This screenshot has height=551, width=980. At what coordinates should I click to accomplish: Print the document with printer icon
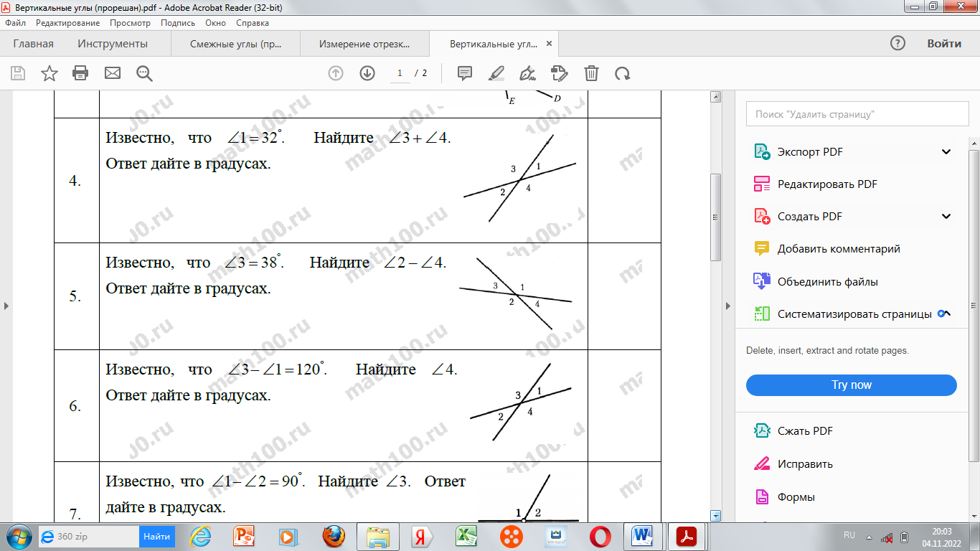click(80, 73)
